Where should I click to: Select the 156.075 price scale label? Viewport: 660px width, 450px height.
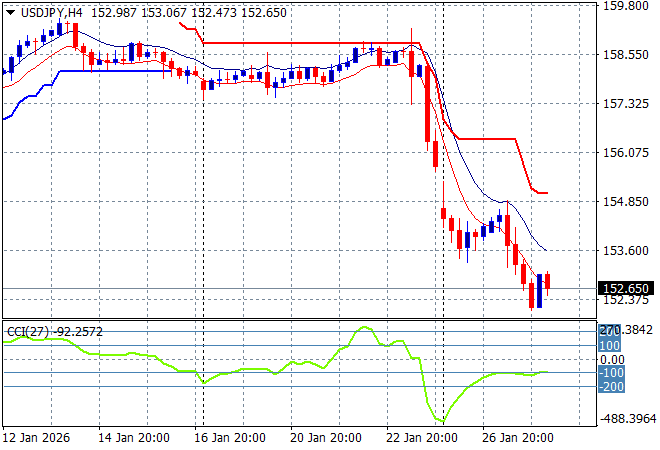point(625,152)
